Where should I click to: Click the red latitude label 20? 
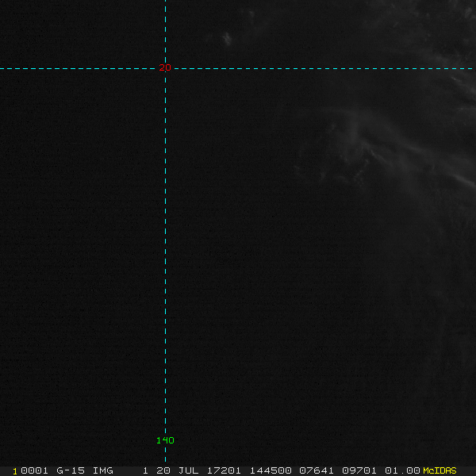tap(165, 67)
